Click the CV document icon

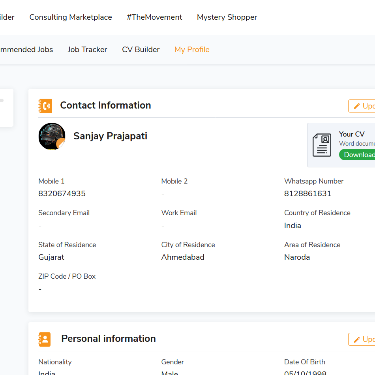[322, 145]
